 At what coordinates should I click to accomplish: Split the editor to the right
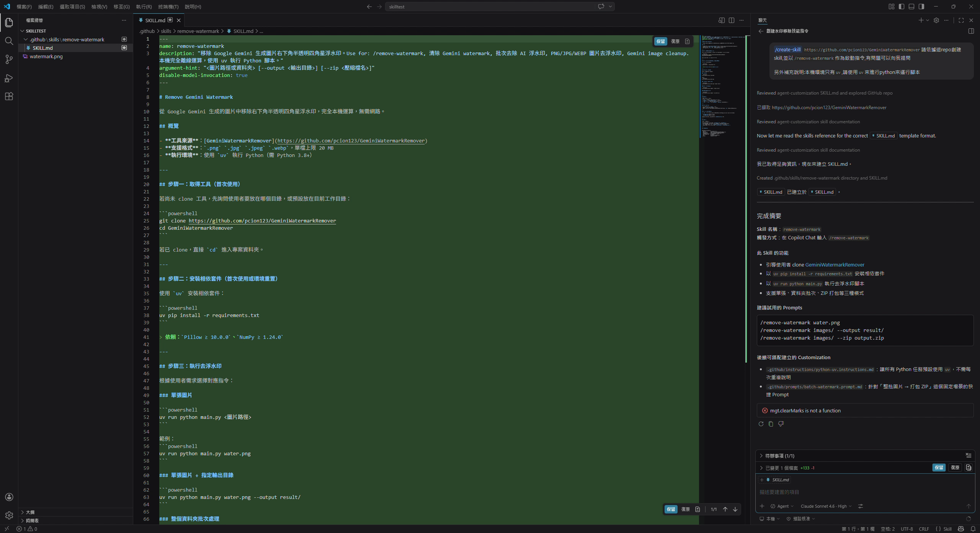tap(732, 20)
